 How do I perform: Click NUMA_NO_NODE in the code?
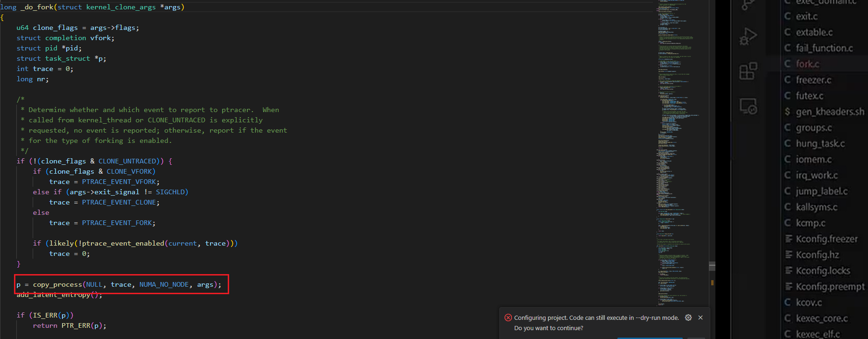pos(164,284)
